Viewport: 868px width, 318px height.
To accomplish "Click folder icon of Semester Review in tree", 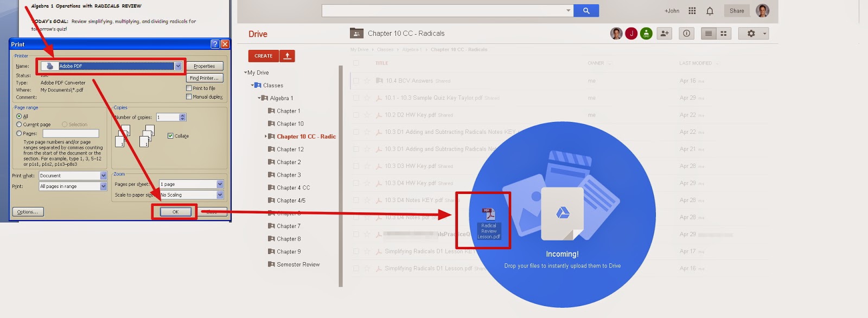I will [x=271, y=264].
